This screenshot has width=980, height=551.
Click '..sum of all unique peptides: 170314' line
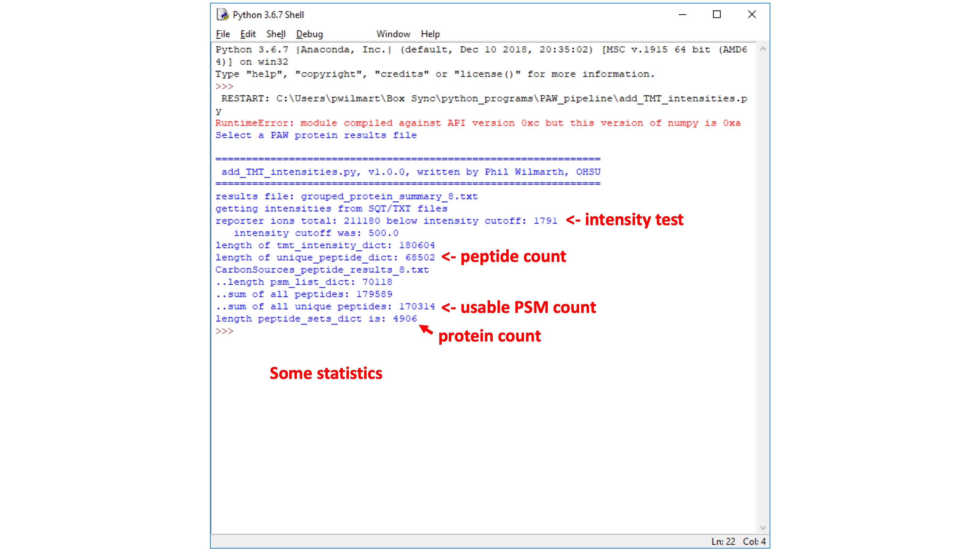[325, 306]
